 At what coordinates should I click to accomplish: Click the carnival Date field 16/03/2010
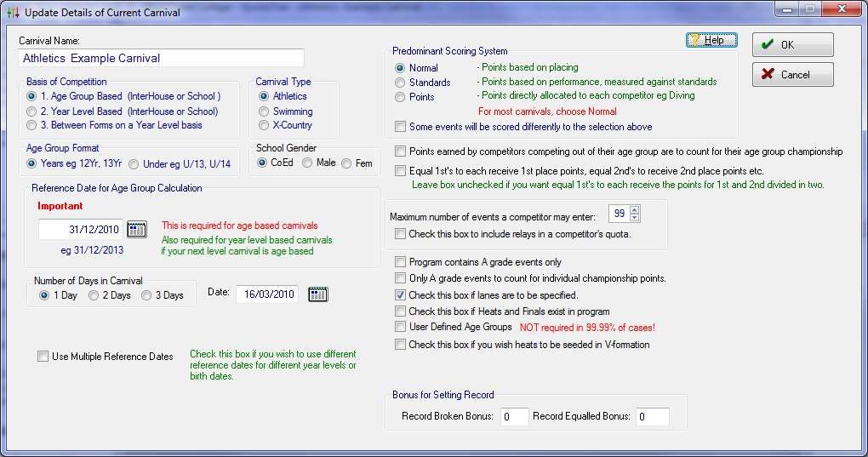click(x=267, y=294)
